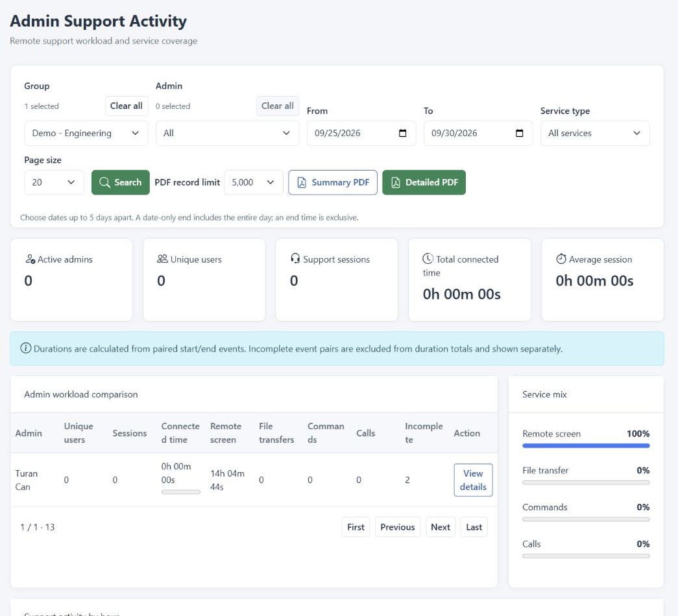Screen dimensions: 678x616
Task: Click the Incomplete value 2 for Turan Can
Action: point(407,480)
